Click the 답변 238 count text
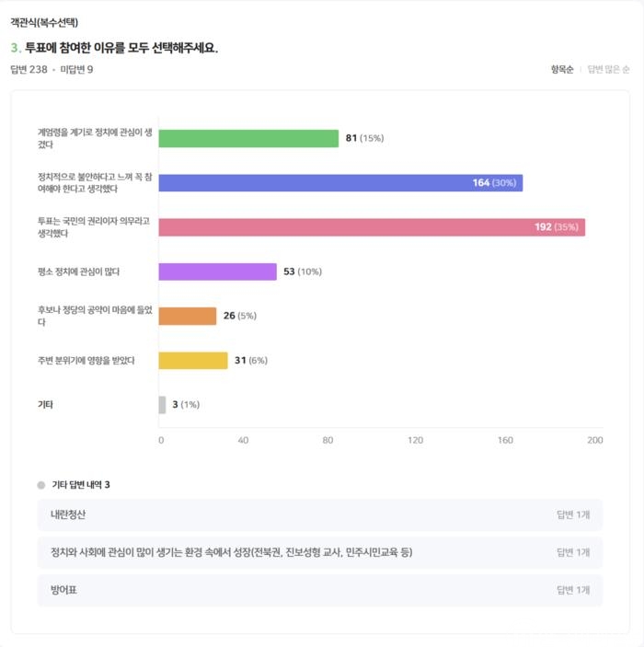 [x=29, y=69]
